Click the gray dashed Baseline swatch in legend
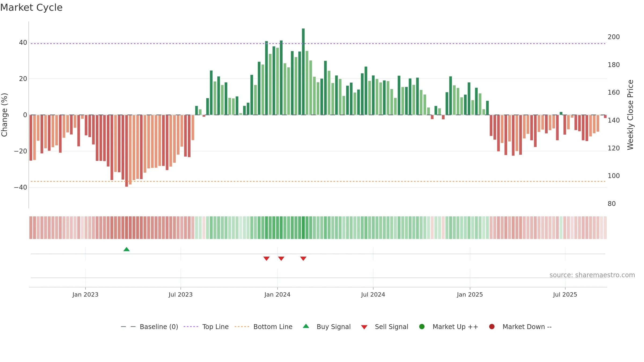This screenshot has height=362, width=644. 128,327
